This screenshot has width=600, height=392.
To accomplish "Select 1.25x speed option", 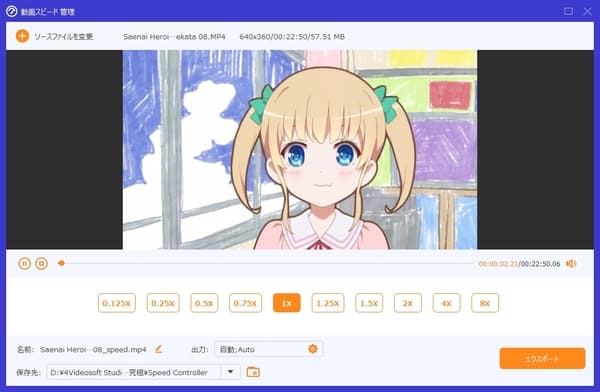I will (328, 303).
